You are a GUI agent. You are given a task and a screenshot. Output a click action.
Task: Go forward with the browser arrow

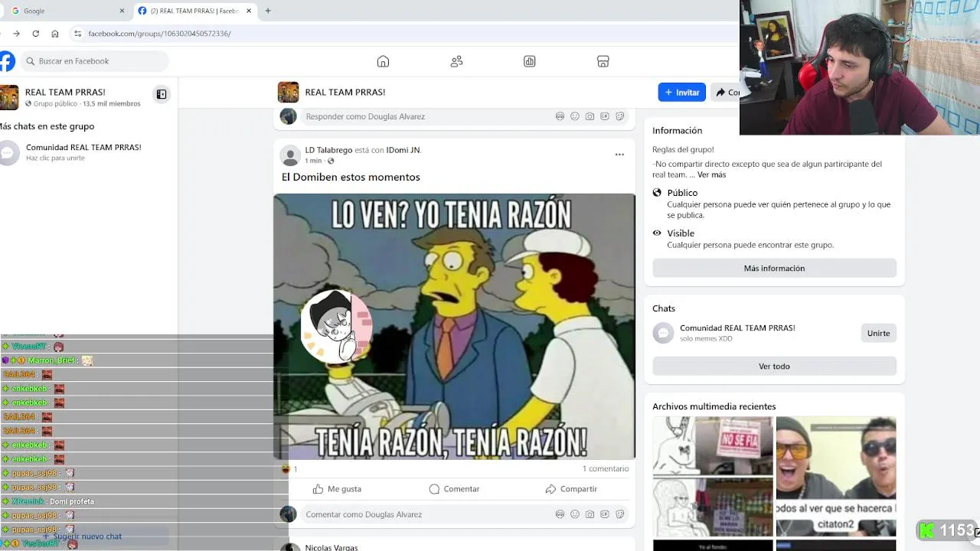[16, 34]
